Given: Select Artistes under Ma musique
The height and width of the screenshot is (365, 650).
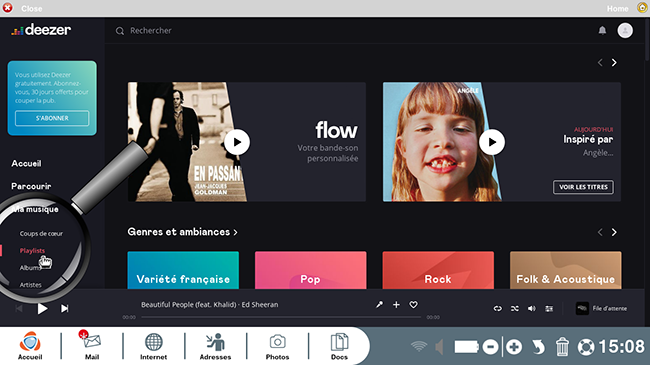Looking at the screenshot, I should click(31, 285).
